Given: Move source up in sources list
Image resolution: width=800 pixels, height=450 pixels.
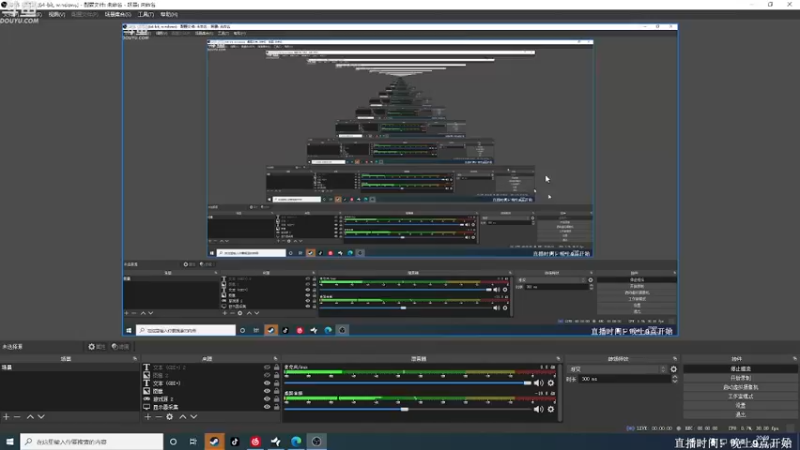Looking at the screenshot, I should 183,417.
